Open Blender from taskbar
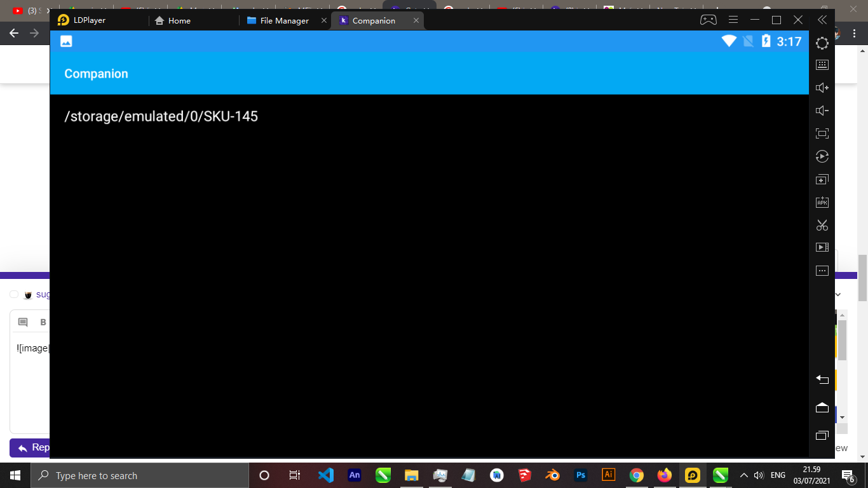 tap(552, 475)
